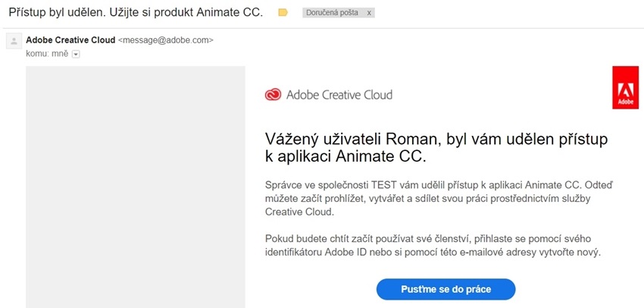The height and width of the screenshot is (308, 644).
Task: Expand recipient details arrow next to mně
Action: click(76, 54)
